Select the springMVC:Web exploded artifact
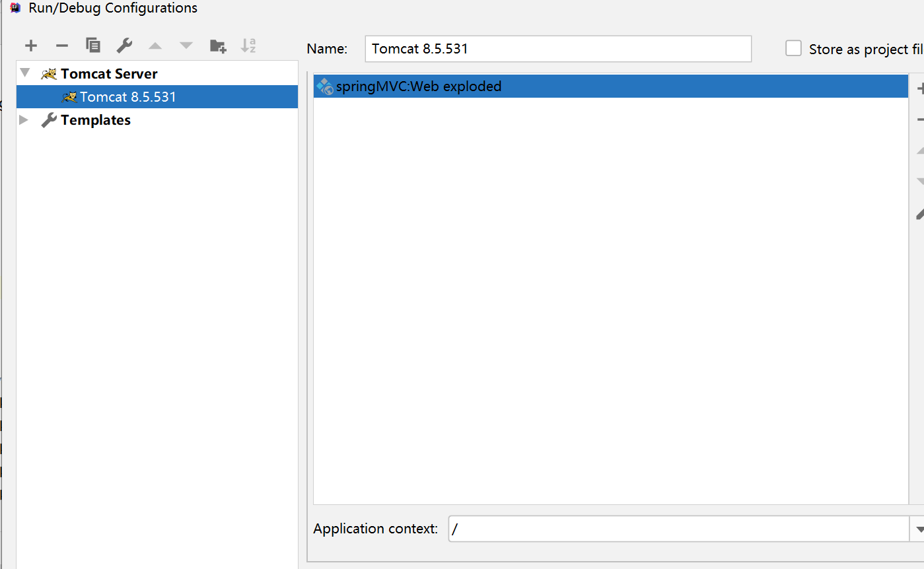 [x=611, y=86]
